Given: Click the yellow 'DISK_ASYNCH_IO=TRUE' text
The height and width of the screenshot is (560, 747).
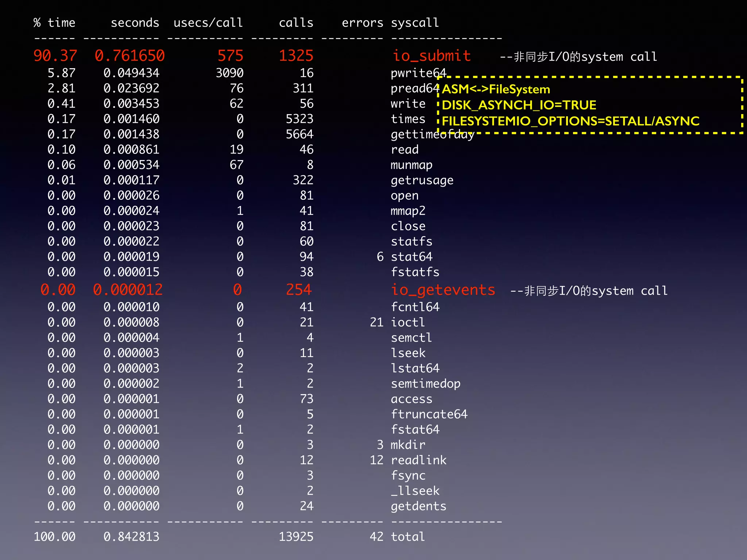Looking at the screenshot, I should pyautogui.click(x=519, y=105).
